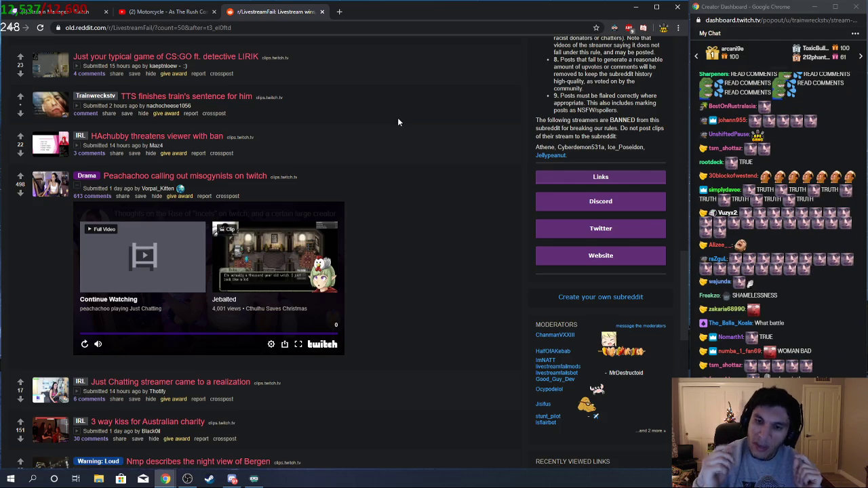Select the r/LivestreamFail tab
The height and width of the screenshot is (488, 868).
[x=275, y=12]
